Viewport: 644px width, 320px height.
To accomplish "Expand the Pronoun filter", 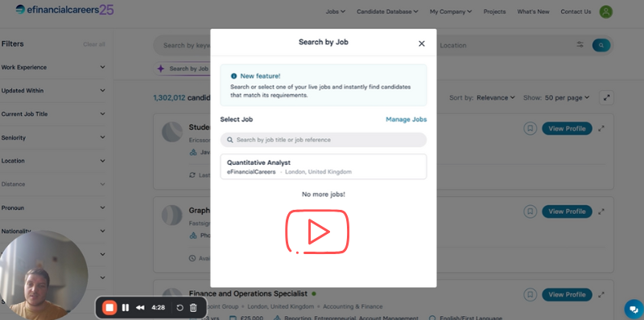I will pyautogui.click(x=53, y=208).
